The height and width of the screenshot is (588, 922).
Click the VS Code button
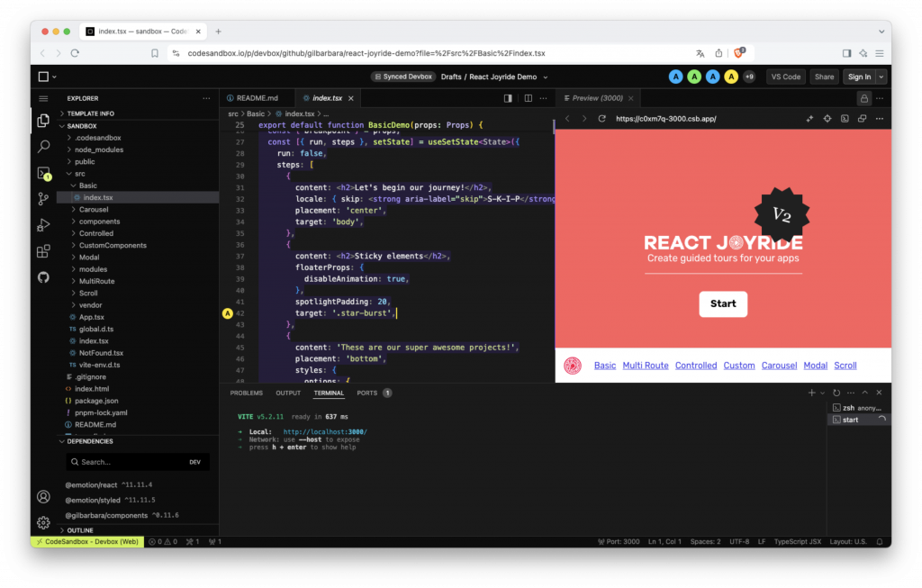click(x=785, y=77)
